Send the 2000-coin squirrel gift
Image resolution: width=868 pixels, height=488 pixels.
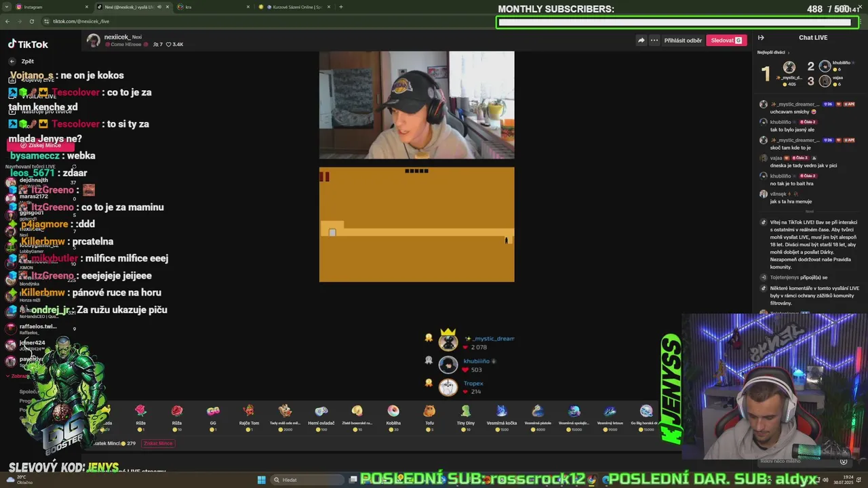[x=285, y=418]
